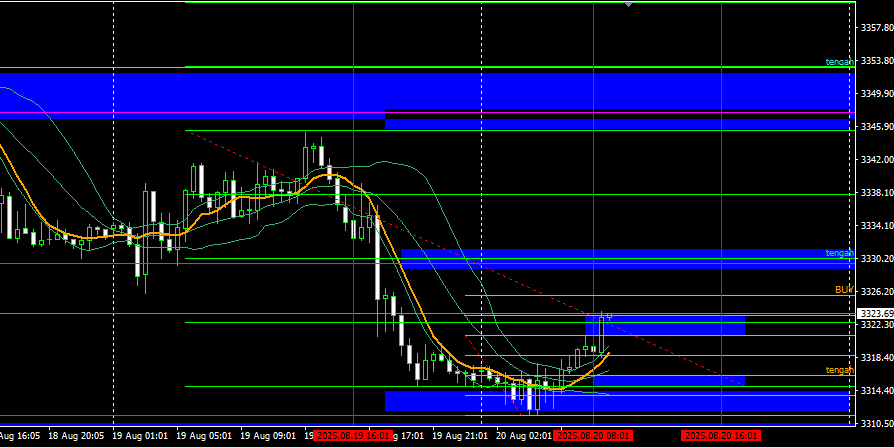Screen dimensions: 894x448
Task: Select the topmost cyan tengah label
Action: [839, 62]
